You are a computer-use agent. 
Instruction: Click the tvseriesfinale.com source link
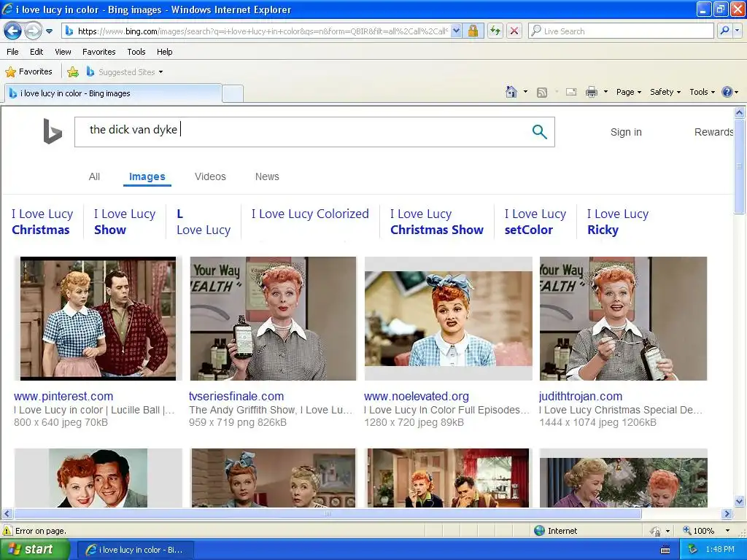click(236, 396)
